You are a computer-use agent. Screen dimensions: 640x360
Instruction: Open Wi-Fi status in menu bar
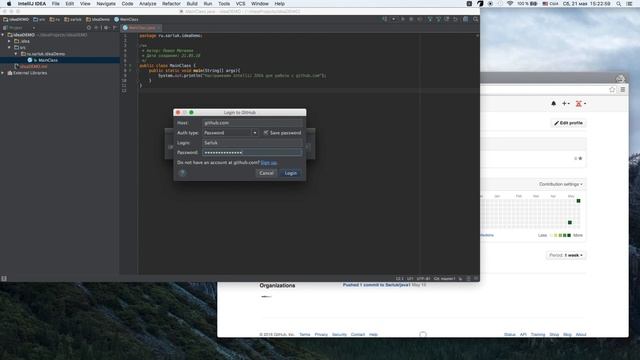pos(510,4)
